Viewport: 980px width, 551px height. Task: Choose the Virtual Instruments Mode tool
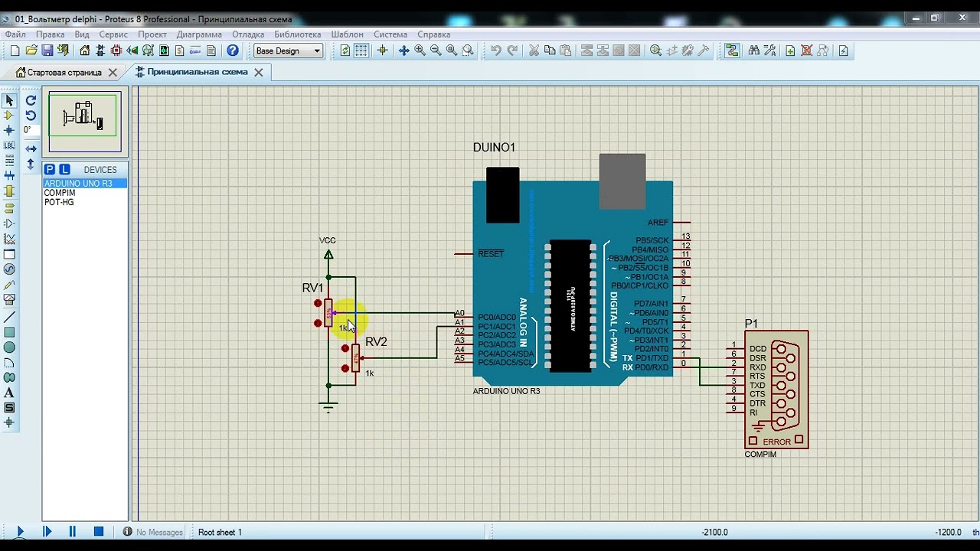(9, 300)
